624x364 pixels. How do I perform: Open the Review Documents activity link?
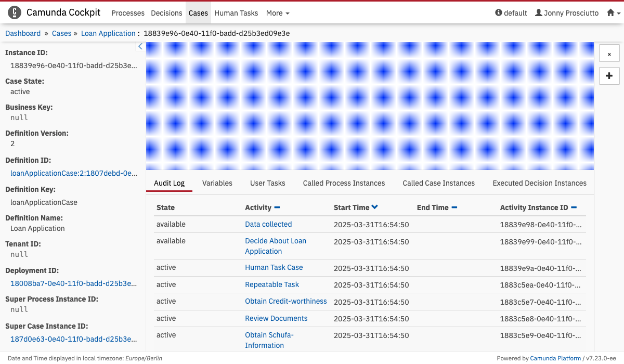point(276,318)
